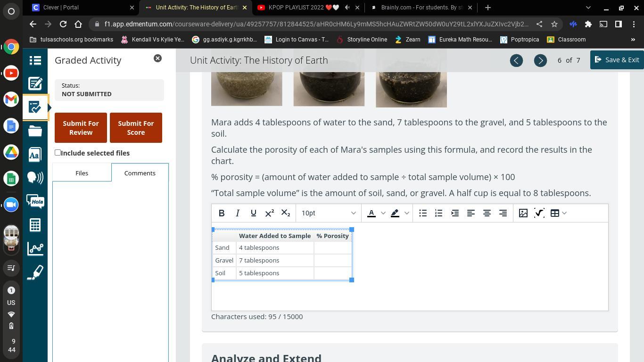644x362 pixels.
Task: Click the superscript icon
Action: [x=270, y=213]
